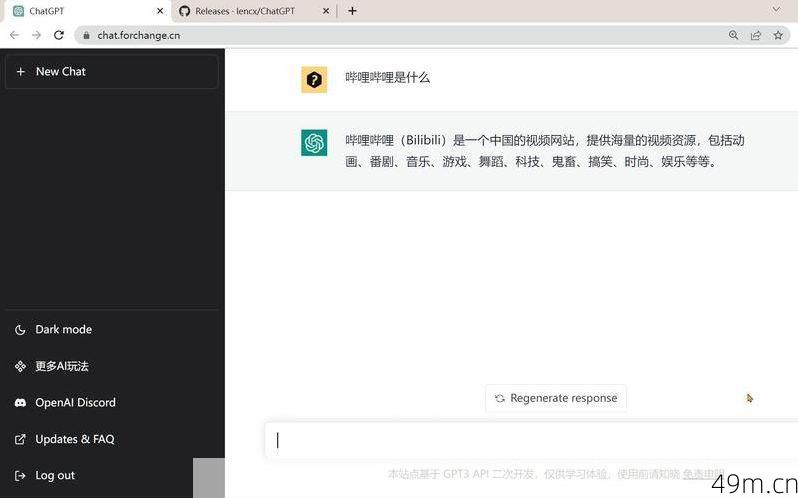Toggle Dark mode

point(53,330)
